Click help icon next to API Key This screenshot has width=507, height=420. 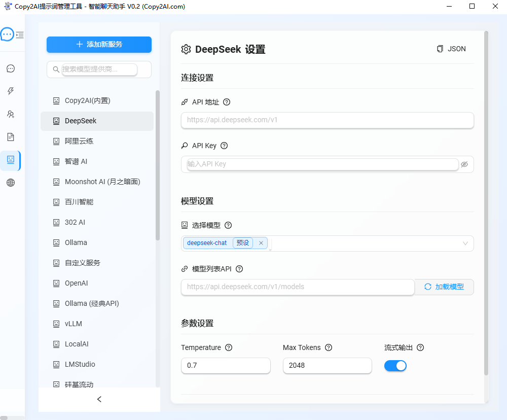coord(224,146)
